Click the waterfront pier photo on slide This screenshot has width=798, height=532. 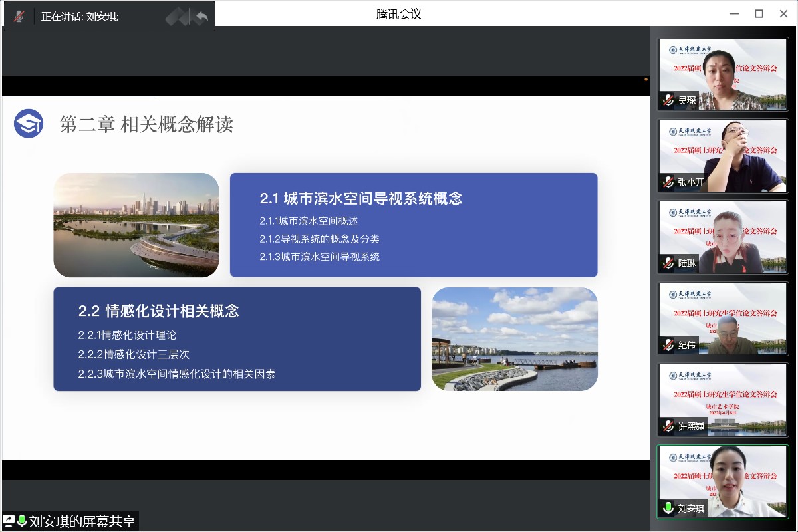tap(514, 339)
